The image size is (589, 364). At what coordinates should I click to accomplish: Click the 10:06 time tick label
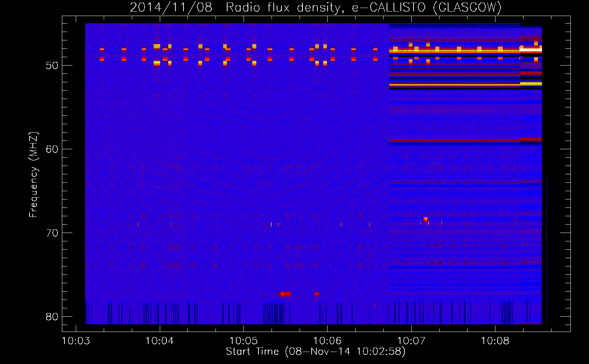pyautogui.click(x=327, y=341)
